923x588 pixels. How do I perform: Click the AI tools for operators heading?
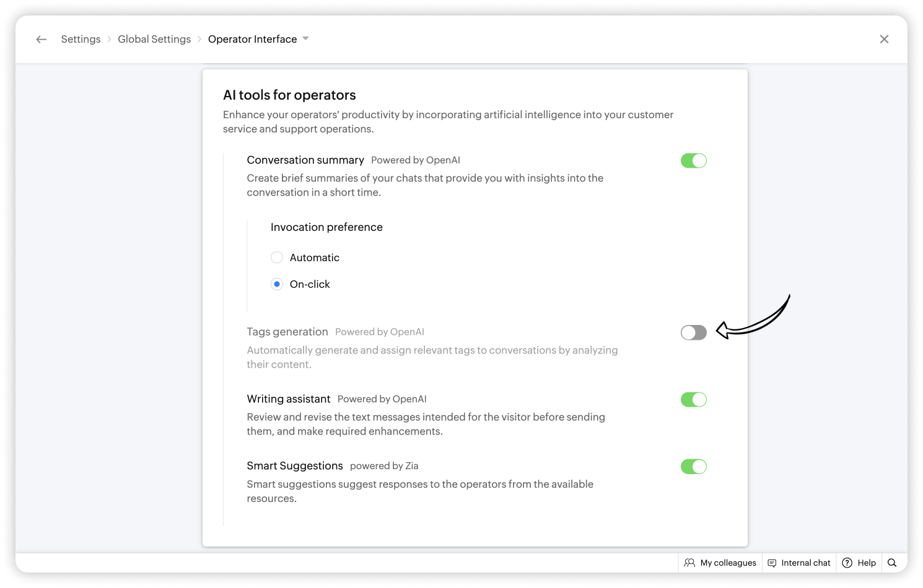pos(289,95)
